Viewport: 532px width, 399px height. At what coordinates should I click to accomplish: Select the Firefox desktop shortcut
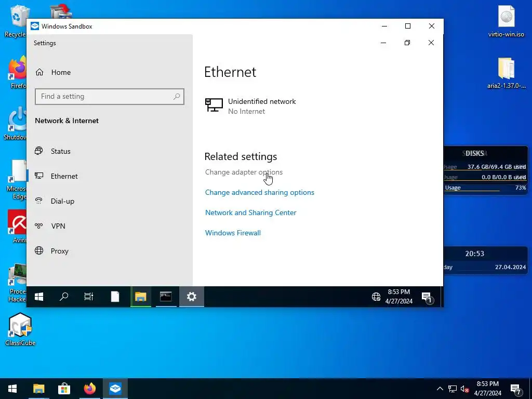18,73
